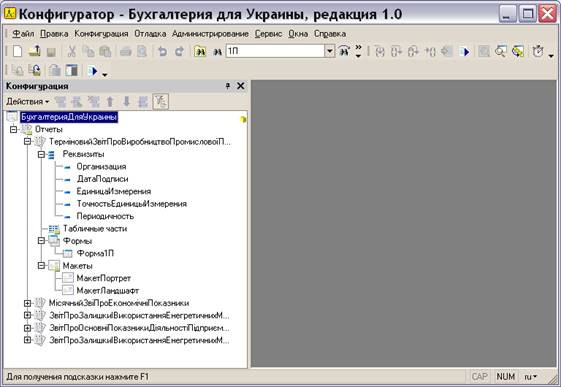Screen dimensions: 561x387
Task: Select the ЕдиницаИзмерения attribute
Action: point(114,191)
